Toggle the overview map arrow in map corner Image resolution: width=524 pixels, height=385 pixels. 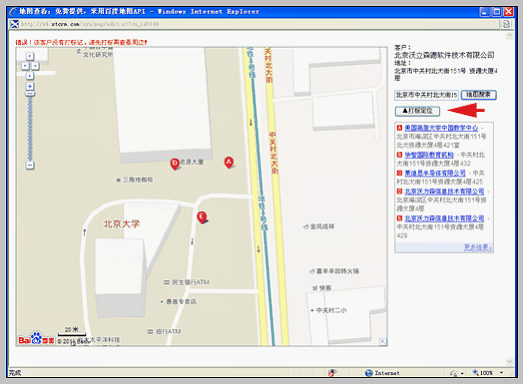coord(383,342)
